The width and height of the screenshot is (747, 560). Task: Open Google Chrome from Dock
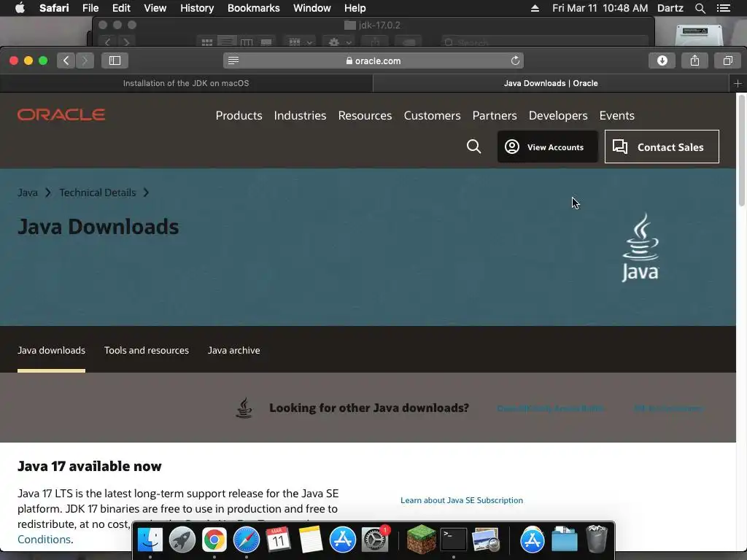(214, 540)
